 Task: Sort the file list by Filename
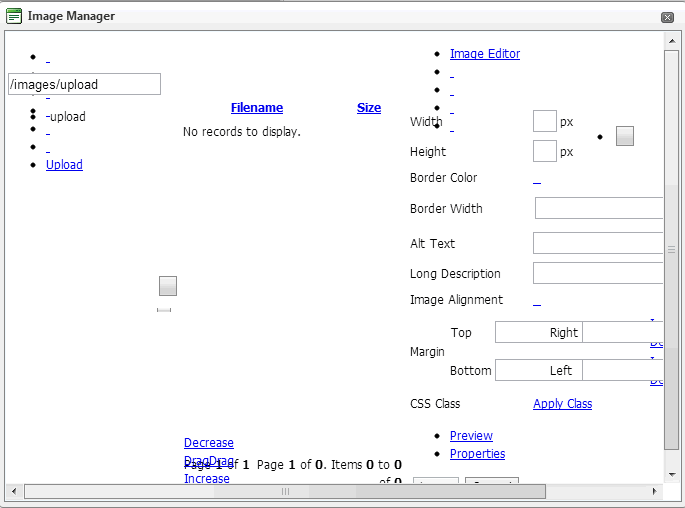point(257,108)
